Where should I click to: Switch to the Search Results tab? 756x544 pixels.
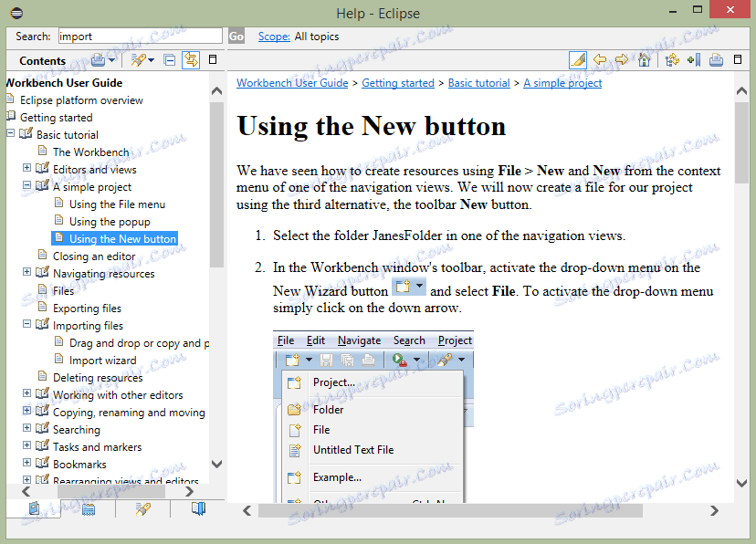[x=142, y=509]
